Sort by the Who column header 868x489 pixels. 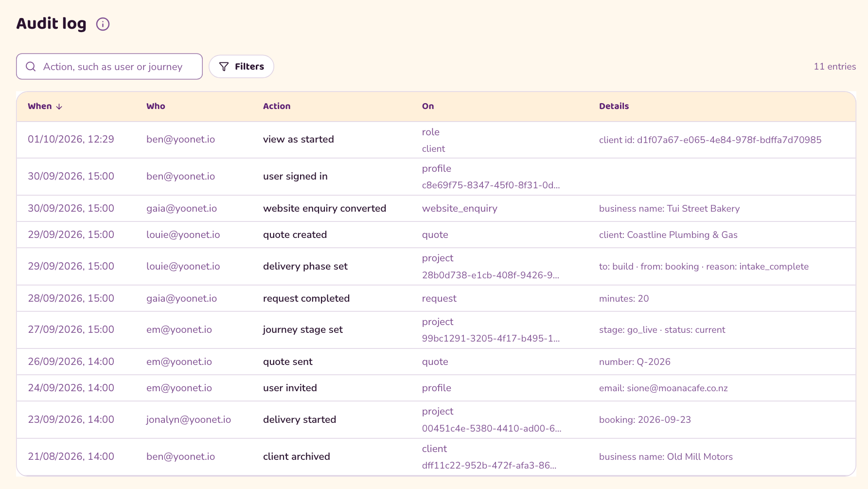(x=156, y=106)
